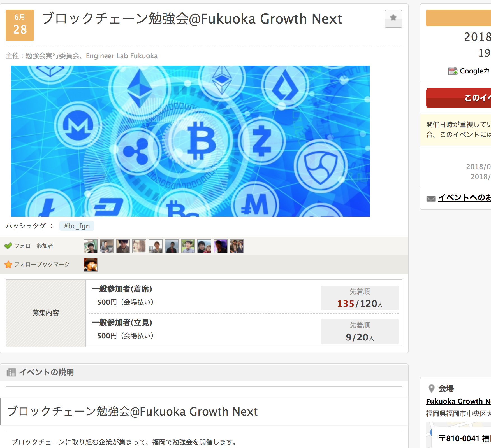The width and height of the screenshot is (491, 448).
Task: Click the event description list icon
Action: pyautogui.click(x=11, y=372)
